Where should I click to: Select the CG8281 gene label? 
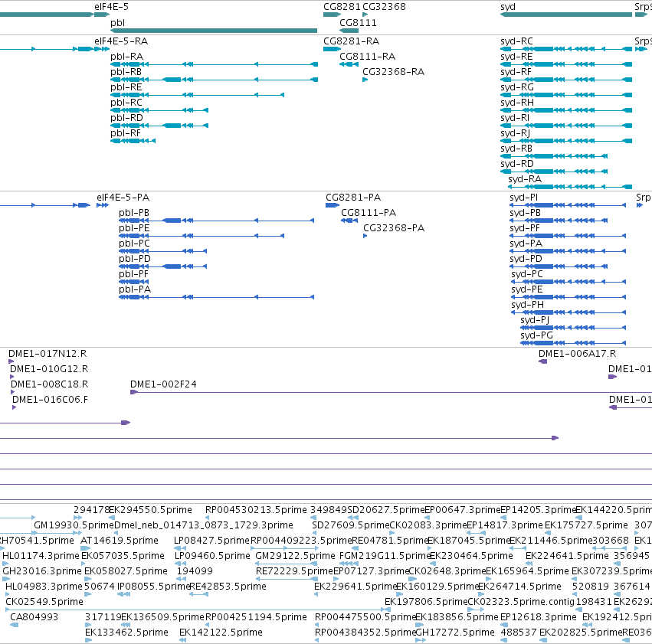[342, 7]
